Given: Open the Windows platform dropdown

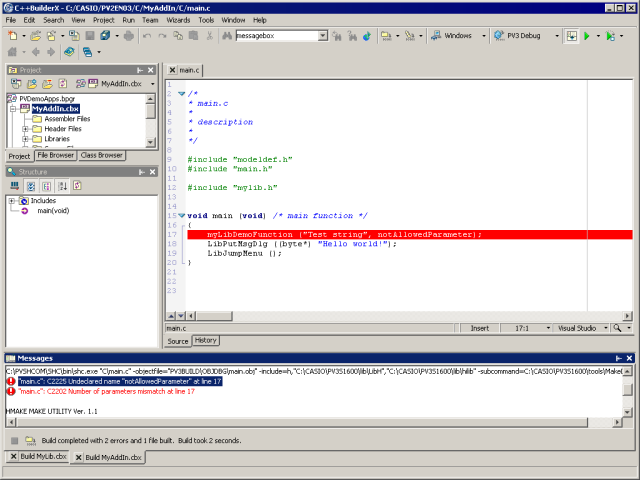Looking at the screenshot, I should (484, 36).
